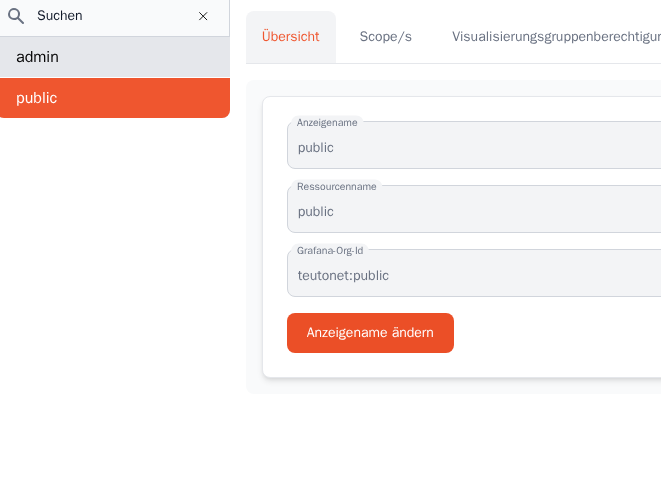Image resolution: width=661 pixels, height=504 pixels.
Task: Click the magnifier search icon
Action: coord(16,16)
